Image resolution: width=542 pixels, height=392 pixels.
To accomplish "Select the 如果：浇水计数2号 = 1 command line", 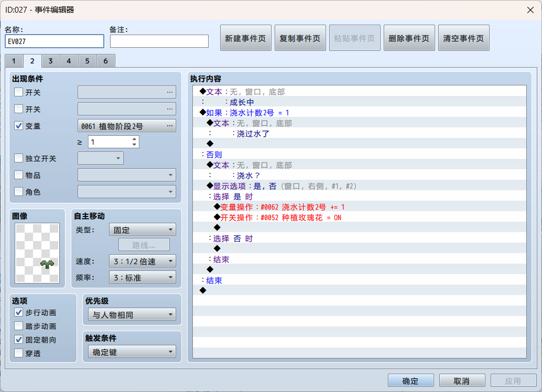I will (x=360, y=113).
